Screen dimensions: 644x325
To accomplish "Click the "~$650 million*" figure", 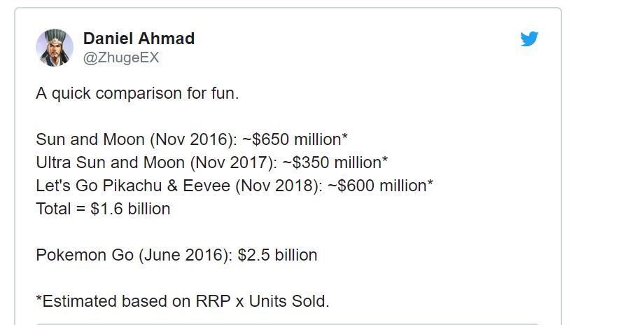I will click(x=286, y=139).
